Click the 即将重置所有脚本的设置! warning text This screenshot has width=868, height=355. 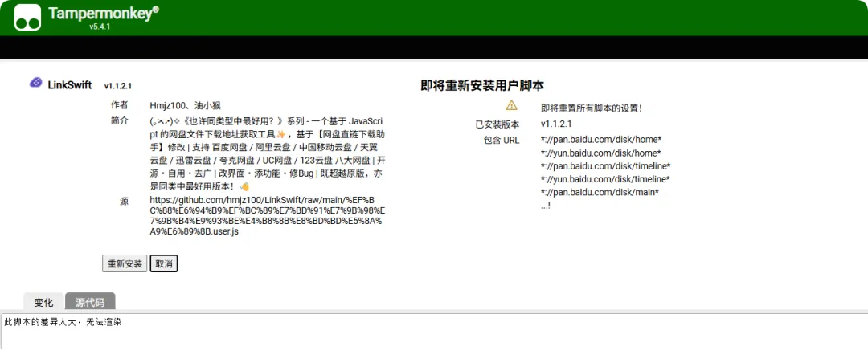(592, 108)
